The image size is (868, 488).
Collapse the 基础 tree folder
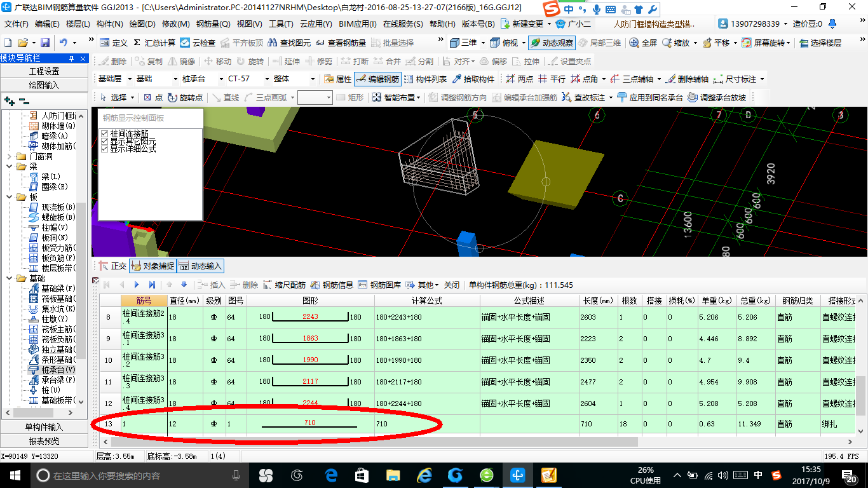pyautogui.click(x=9, y=278)
